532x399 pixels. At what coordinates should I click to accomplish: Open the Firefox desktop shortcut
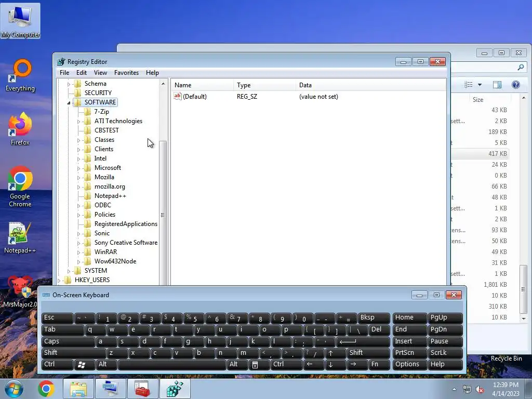20,129
